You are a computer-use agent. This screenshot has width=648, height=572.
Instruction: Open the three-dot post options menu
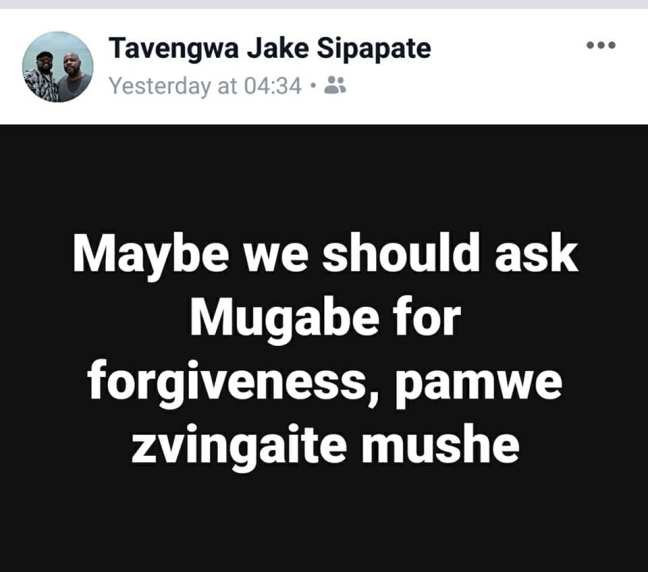pyautogui.click(x=601, y=45)
